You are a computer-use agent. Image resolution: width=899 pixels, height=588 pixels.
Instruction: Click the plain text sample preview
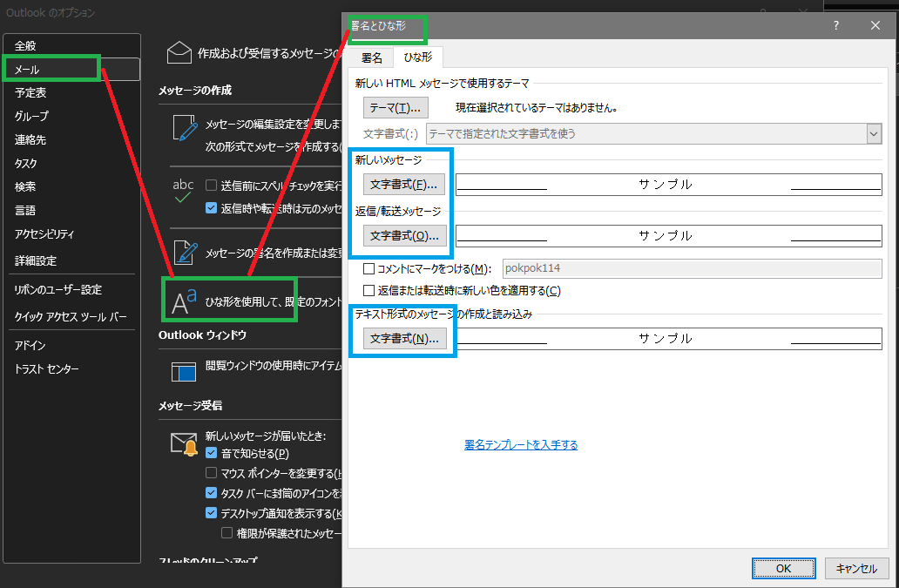668,339
